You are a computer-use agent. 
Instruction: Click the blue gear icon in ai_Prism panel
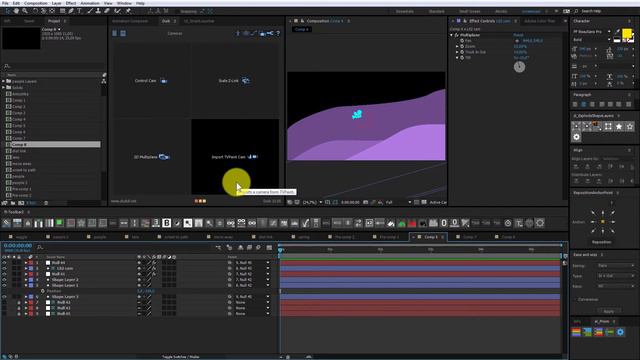(620, 332)
